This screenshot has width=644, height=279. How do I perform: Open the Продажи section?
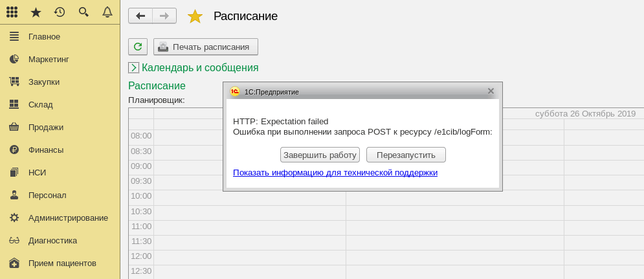(x=45, y=127)
